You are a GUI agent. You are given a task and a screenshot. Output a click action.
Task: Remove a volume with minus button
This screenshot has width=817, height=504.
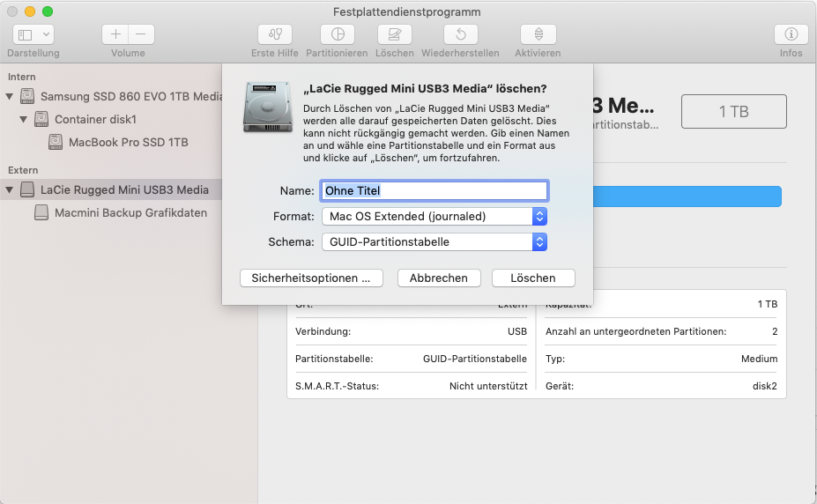point(141,35)
